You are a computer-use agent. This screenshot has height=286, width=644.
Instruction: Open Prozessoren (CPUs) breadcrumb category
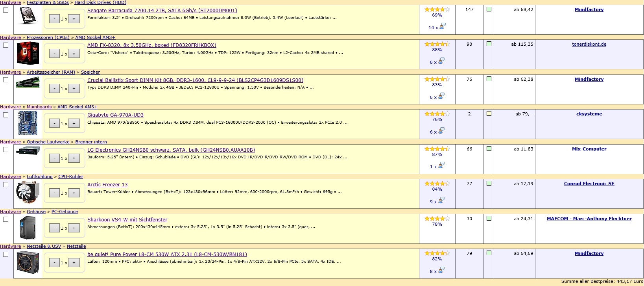pos(48,37)
